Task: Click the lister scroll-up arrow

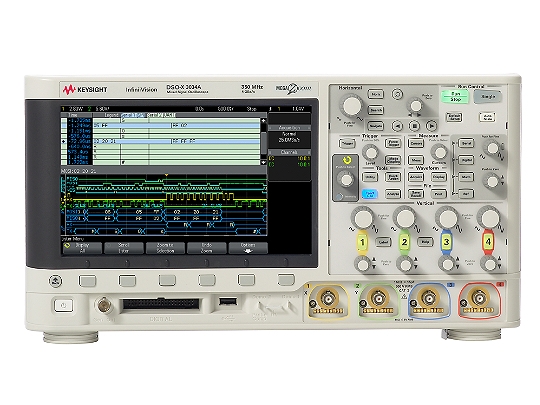Action: click(263, 121)
